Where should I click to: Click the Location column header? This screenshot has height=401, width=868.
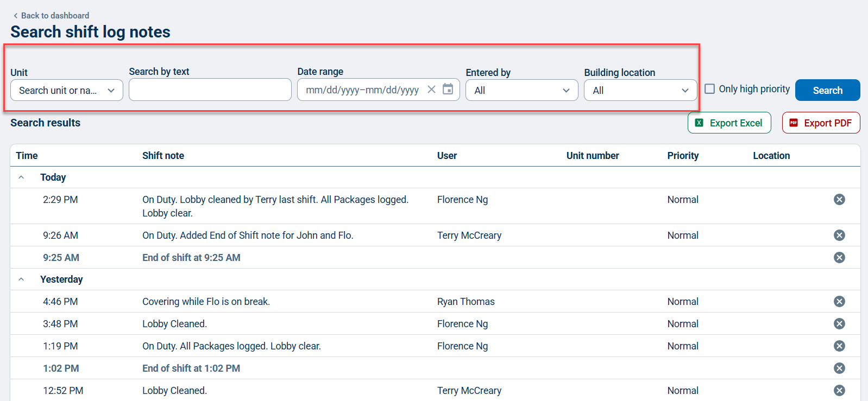tap(771, 156)
